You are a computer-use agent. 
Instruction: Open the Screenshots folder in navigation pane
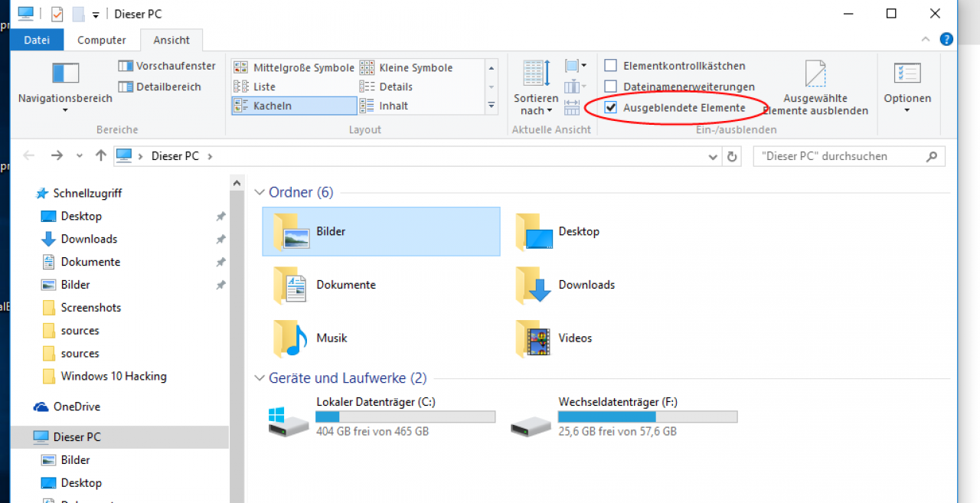91,308
